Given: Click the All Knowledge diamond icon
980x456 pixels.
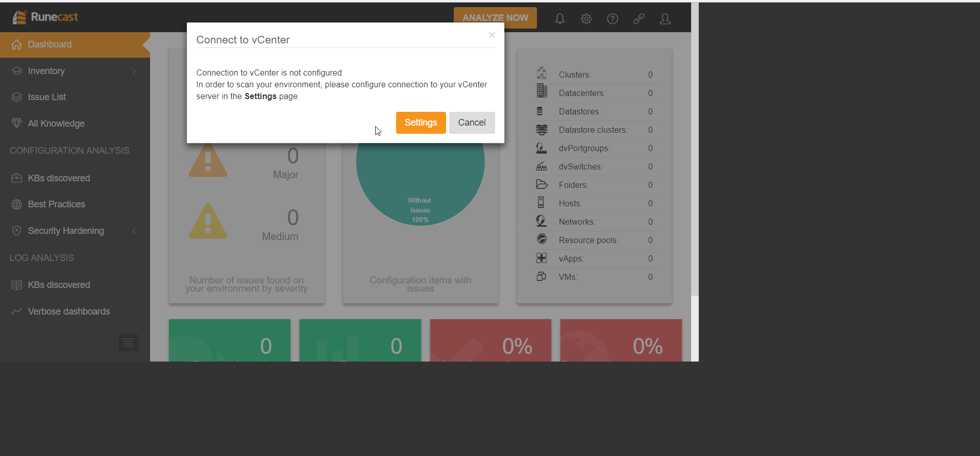Looking at the screenshot, I should point(17,123).
